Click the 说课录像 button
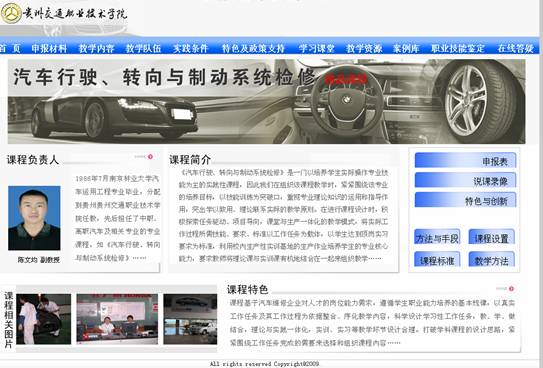The height and width of the screenshot is (368, 543). (465, 180)
